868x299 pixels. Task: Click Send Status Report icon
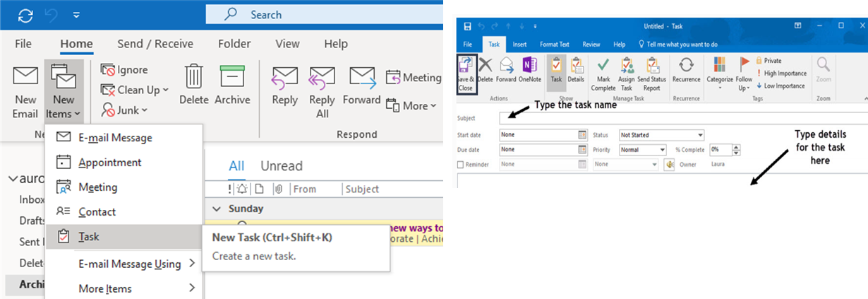coord(651,65)
